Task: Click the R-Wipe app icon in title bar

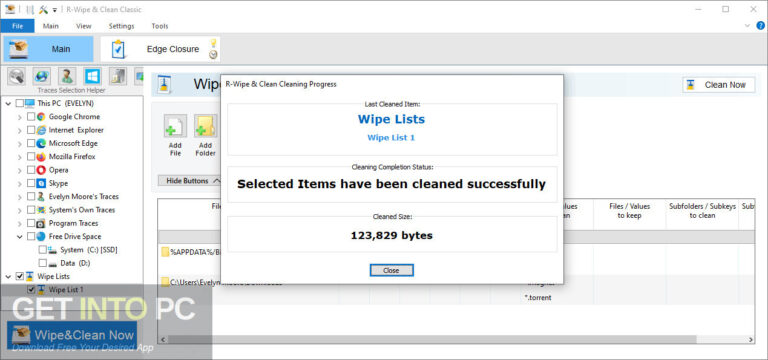Action: [x=10, y=9]
